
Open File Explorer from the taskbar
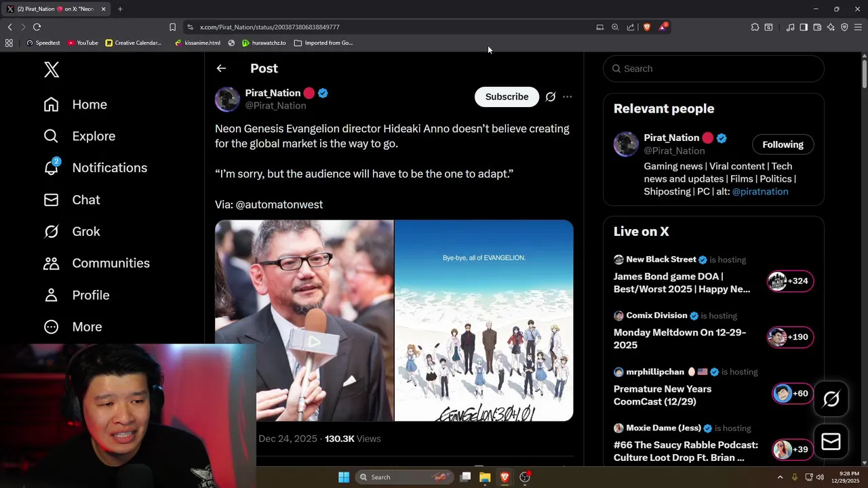pos(485,477)
